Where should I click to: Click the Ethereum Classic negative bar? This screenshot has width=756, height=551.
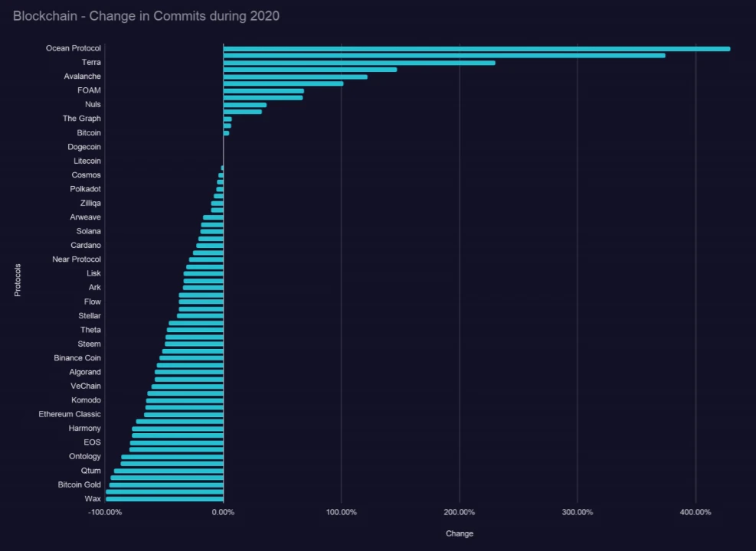[x=184, y=415]
